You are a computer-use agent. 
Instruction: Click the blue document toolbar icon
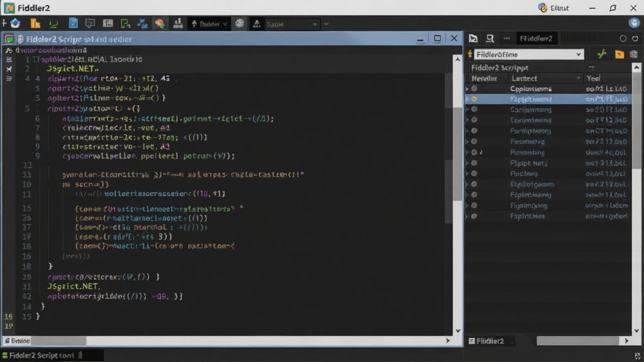[x=73, y=23]
